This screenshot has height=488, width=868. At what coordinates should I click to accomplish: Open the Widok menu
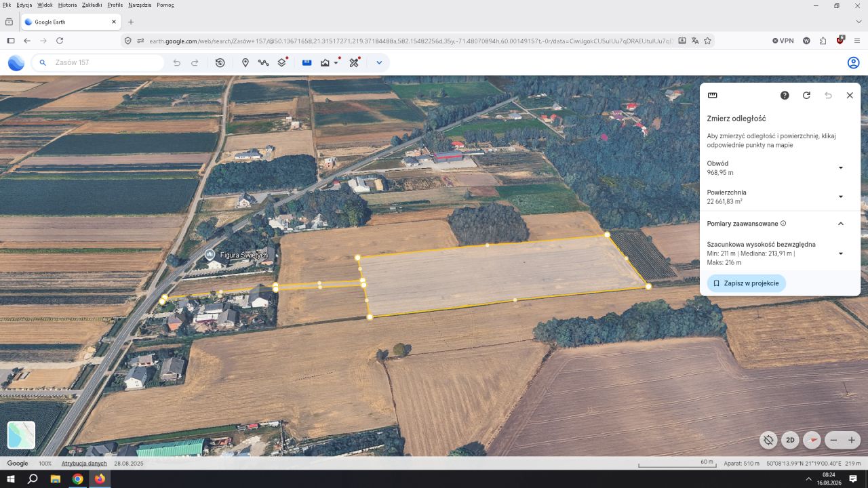pos(45,5)
